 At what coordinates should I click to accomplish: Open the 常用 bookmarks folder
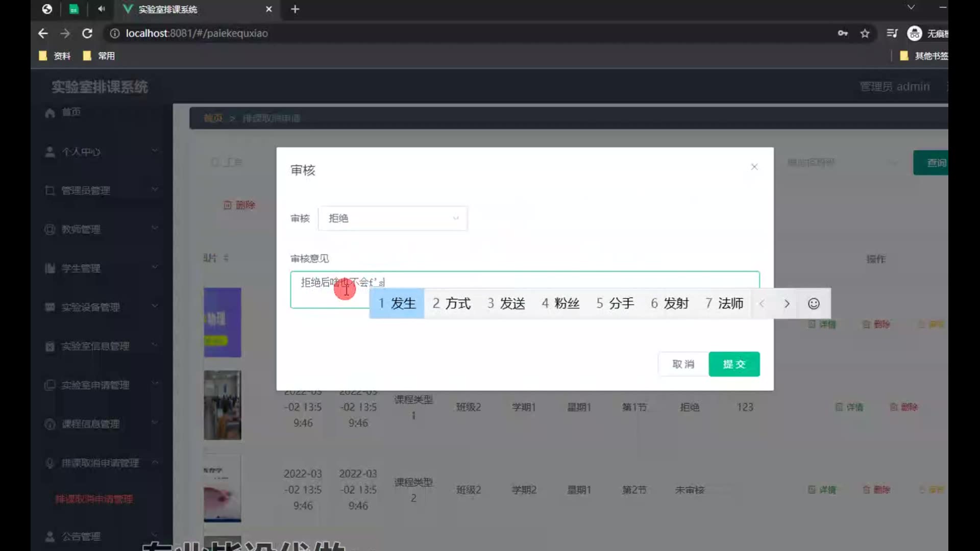click(x=99, y=56)
